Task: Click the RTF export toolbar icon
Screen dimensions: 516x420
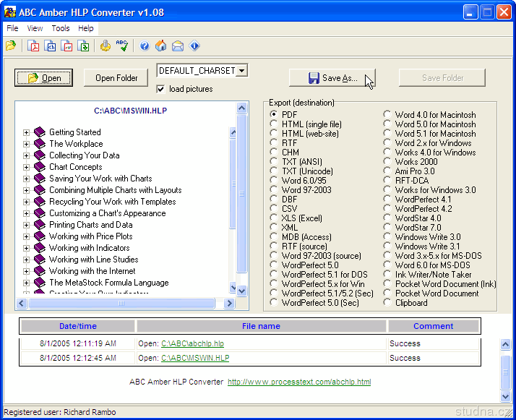Action: [x=67, y=46]
